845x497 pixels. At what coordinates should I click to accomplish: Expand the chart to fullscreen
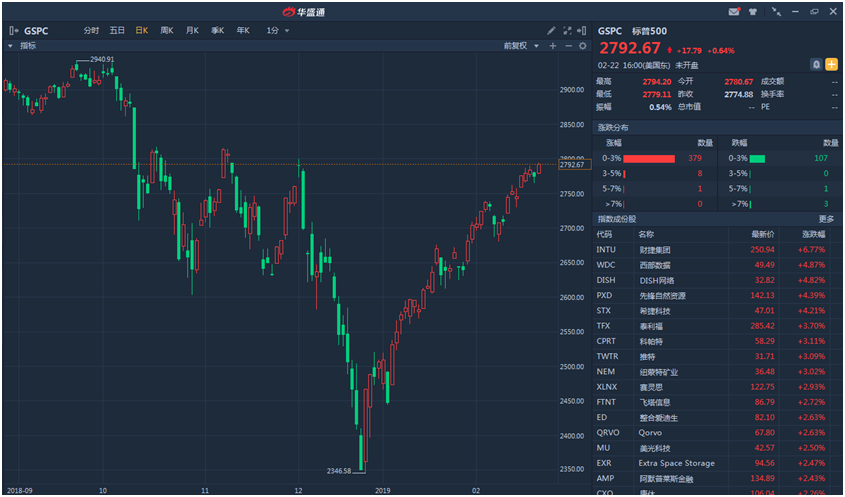click(x=568, y=30)
